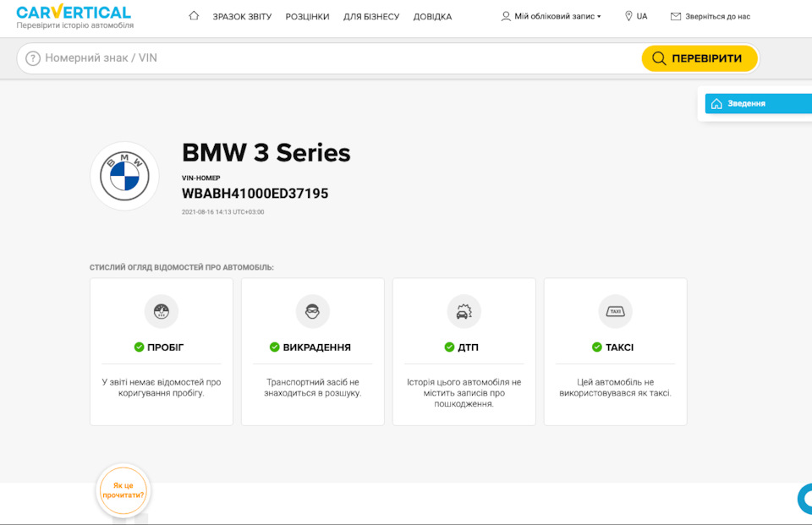Click the thief icon in ВИКРАДЕННЯ card
Screen dimensions: 812x525
[312, 311]
